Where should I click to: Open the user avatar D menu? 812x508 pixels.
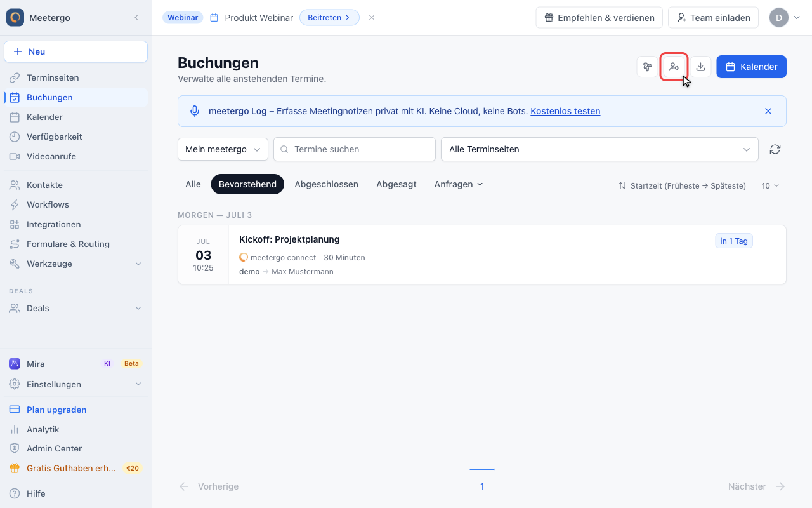tap(785, 18)
